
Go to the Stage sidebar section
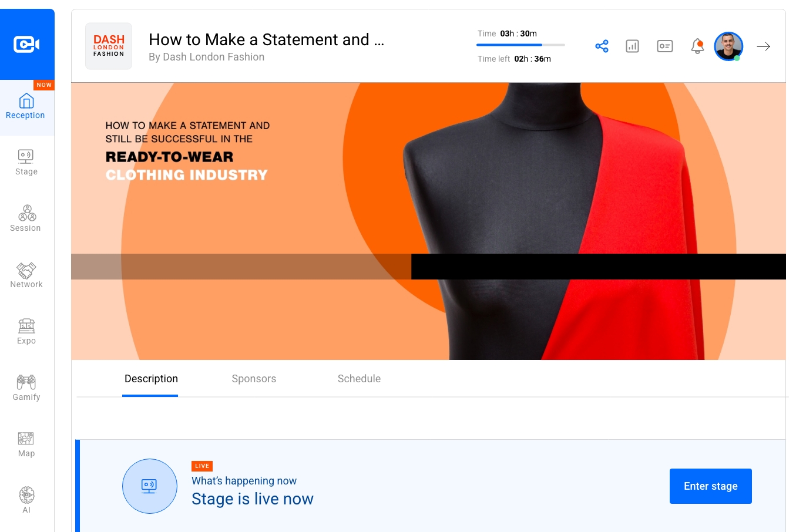point(26,163)
